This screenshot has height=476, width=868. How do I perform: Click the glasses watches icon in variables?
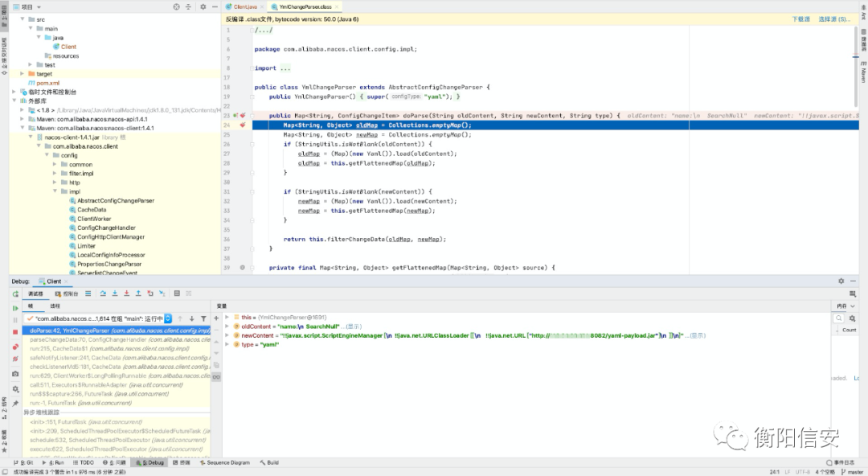click(216, 377)
